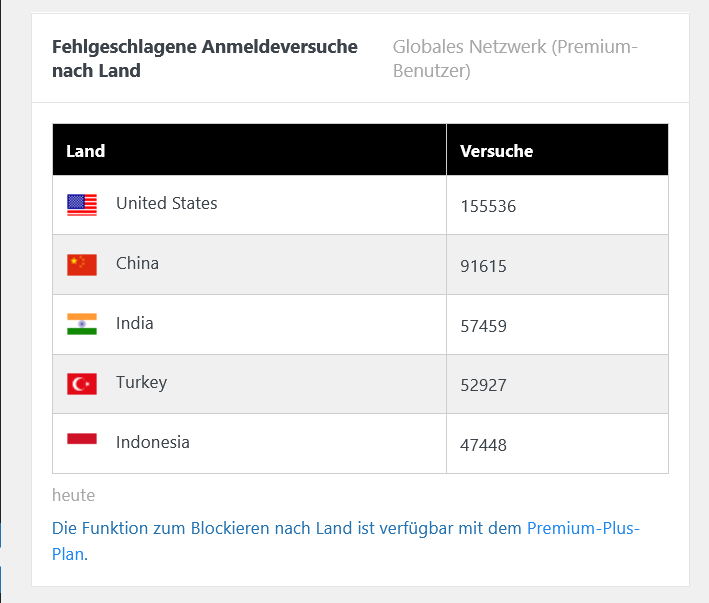Click the Fehlgeschlagene Anmeldeversuche nach Land heading

point(204,58)
